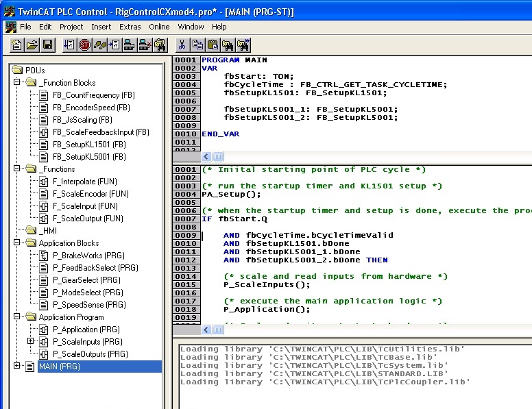Image resolution: width=532 pixels, height=409 pixels.
Task: Open the Insert menu
Action: (x=101, y=27)
